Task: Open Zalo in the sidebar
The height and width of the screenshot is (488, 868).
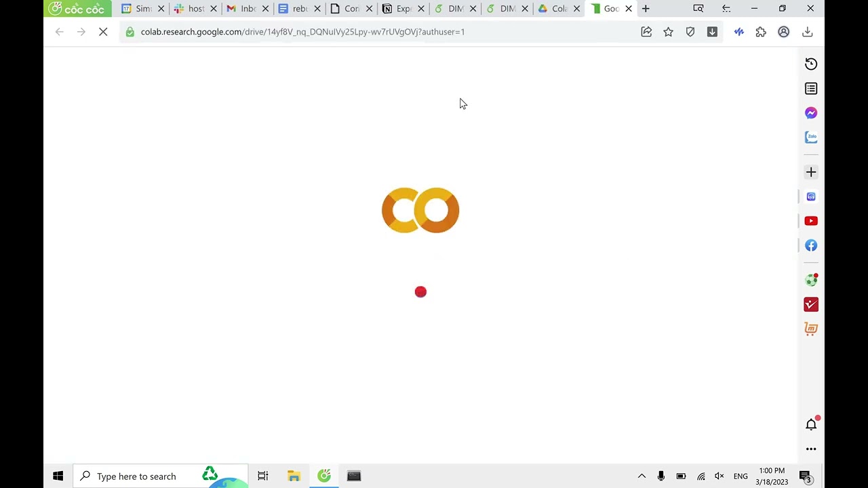Action: (811, 138)
